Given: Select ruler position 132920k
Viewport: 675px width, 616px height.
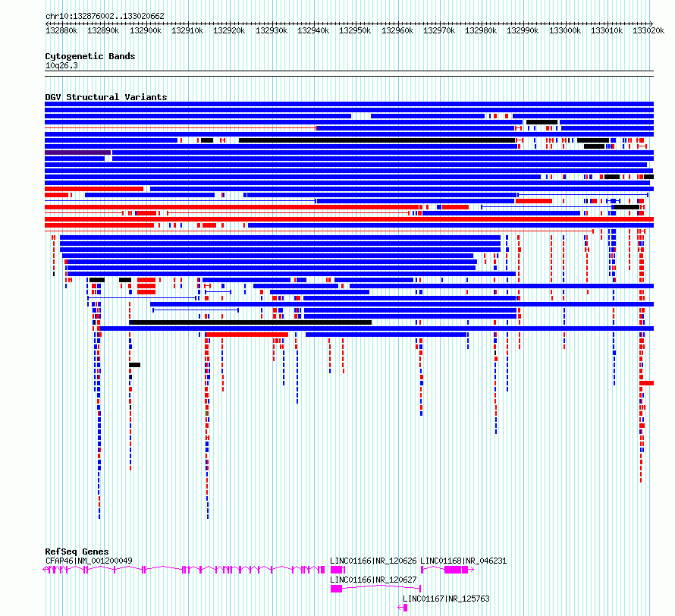Looking at the screenshot, I should (229, 30).
